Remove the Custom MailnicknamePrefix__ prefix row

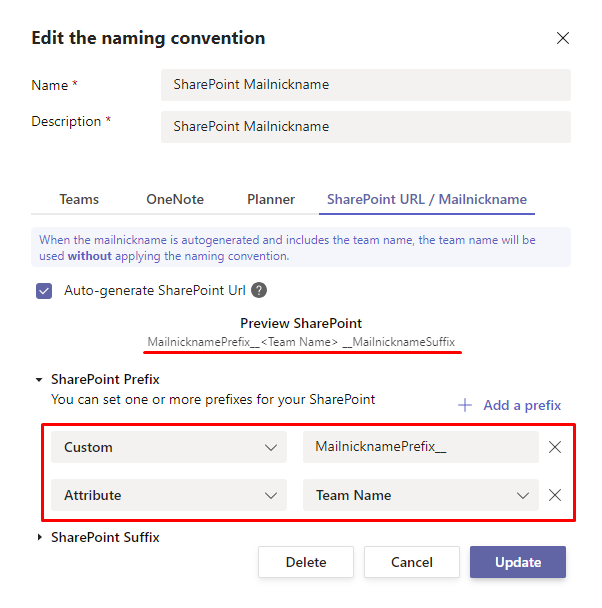[x=555, y=447]
